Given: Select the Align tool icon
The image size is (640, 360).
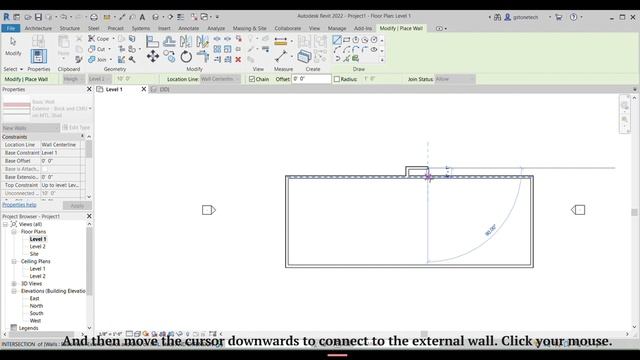Looking at the screenshot, I should (x=152, y=41).
